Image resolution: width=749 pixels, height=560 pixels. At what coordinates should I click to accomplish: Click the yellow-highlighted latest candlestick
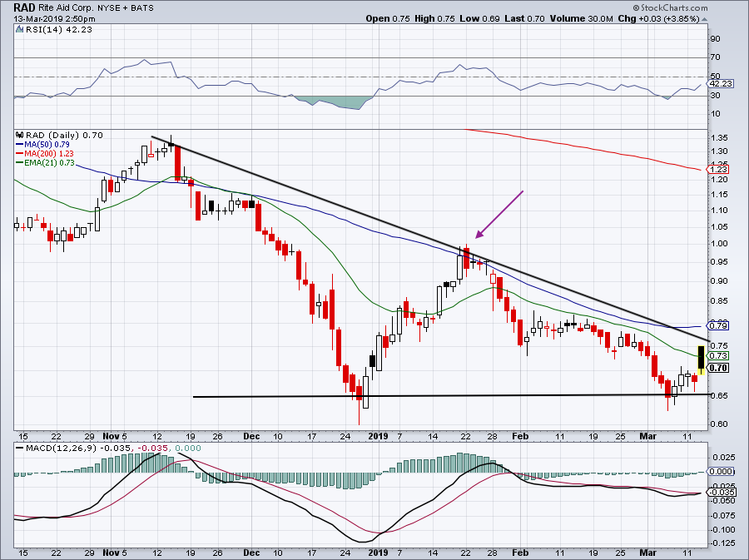pyautogui.click(x=702, y=360)
